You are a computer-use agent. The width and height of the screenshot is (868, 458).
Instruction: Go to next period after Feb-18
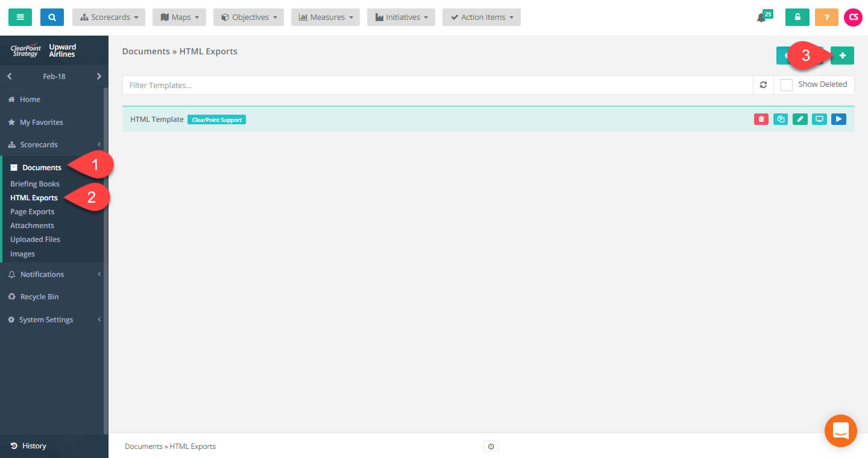[x=99, y=77]
